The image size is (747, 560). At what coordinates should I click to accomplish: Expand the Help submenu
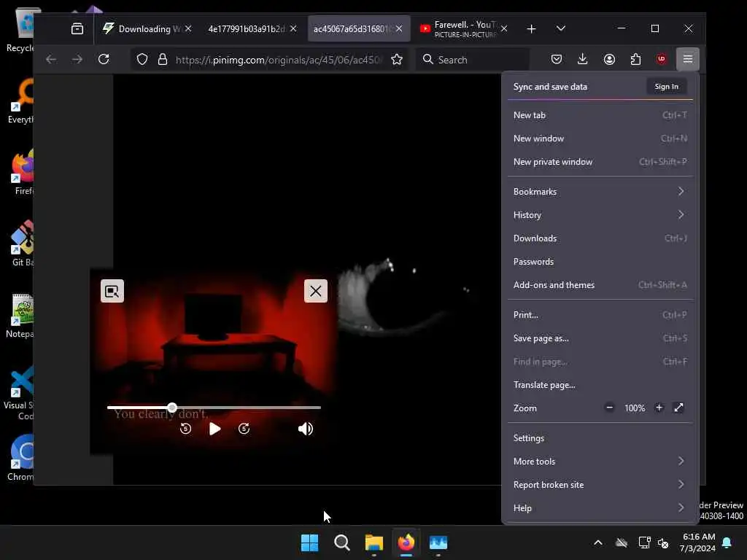coord(600,507)
